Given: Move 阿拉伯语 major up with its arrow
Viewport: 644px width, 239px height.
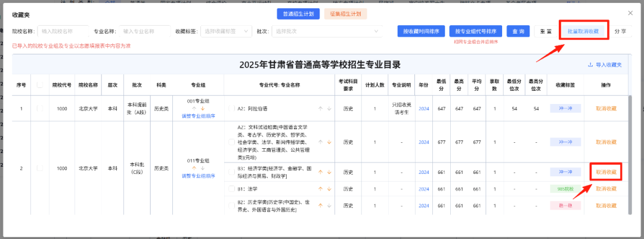Looking at the screenshot, I should pos(320,109).
